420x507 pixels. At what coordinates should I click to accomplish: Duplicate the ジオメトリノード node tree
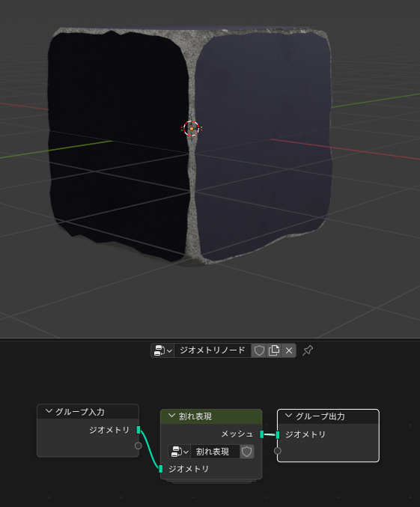pos(274,350)
